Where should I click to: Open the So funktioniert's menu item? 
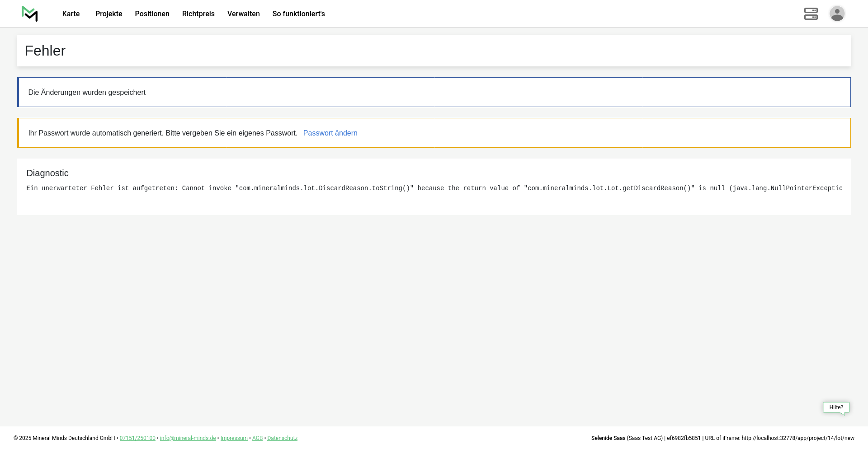pyautogui.click(x=298, y=14)
